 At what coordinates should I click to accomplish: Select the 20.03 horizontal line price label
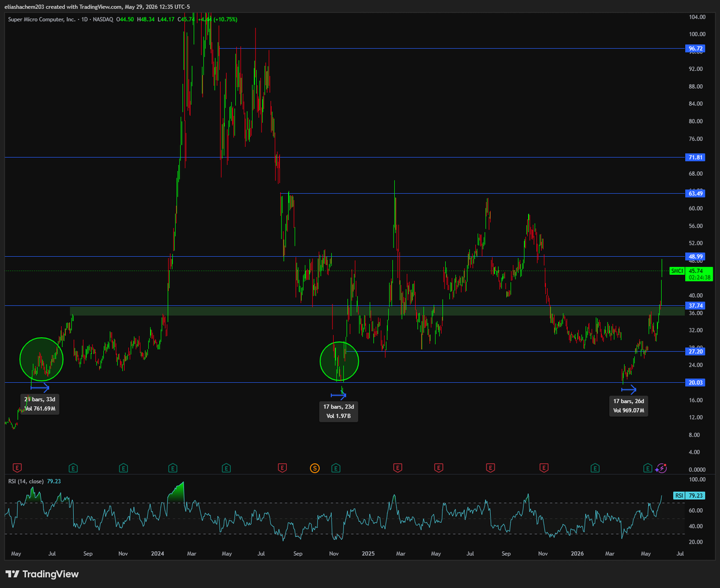[x=696, y=382]
